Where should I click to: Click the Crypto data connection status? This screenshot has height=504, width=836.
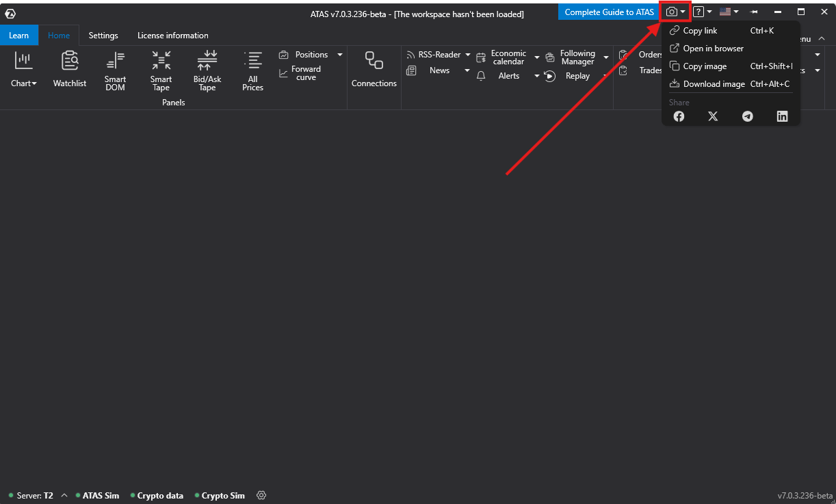tap(157, 496)
